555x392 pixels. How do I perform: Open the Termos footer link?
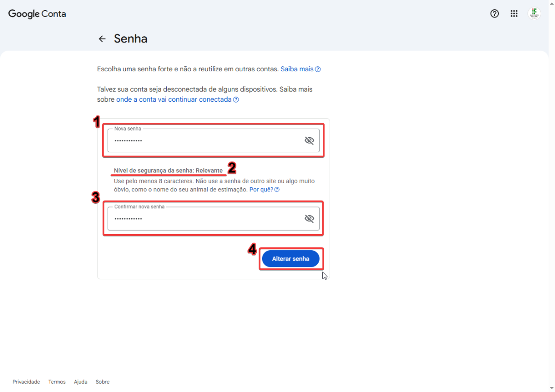coord(57,382)
